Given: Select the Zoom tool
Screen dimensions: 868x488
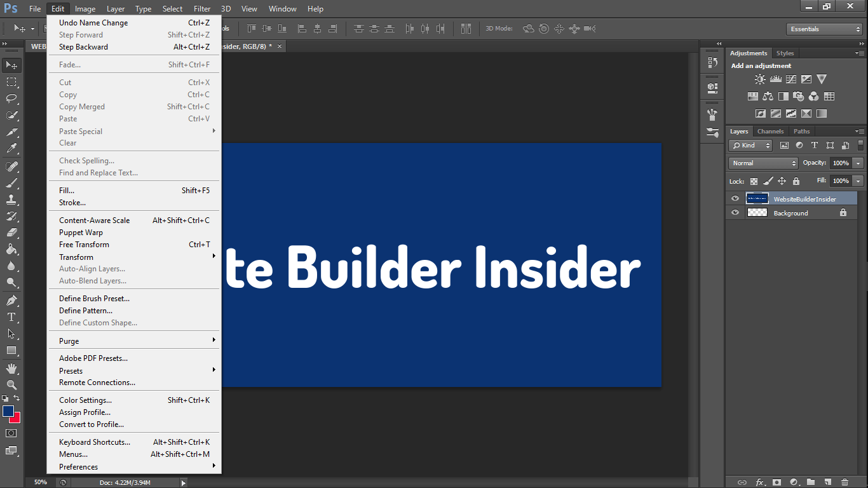Looking at the screenshot, I should coord(11,384).
